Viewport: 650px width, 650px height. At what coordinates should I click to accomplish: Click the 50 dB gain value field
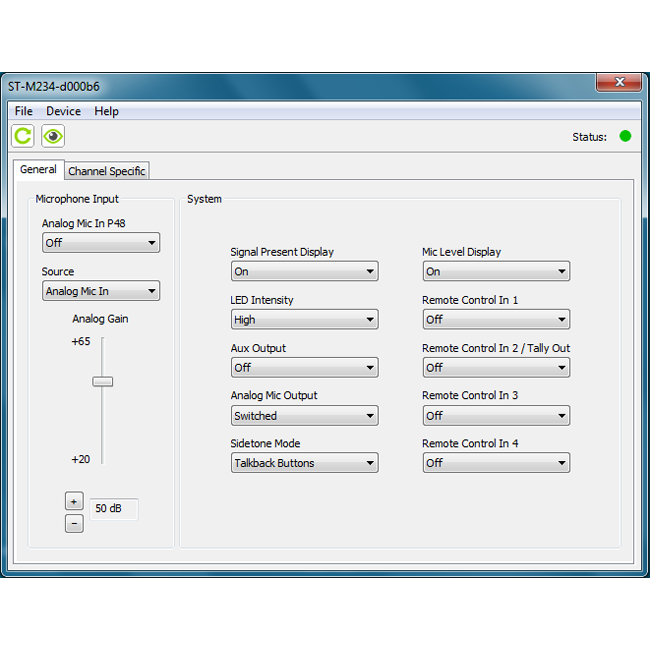click(114, 509)
